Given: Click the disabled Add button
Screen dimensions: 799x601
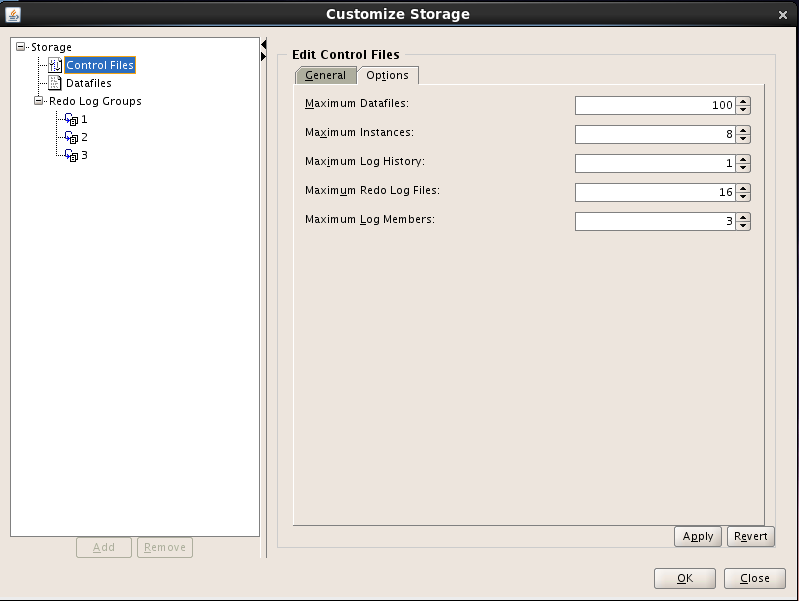Looking at the screenshot, I should [x=104, y=547].
